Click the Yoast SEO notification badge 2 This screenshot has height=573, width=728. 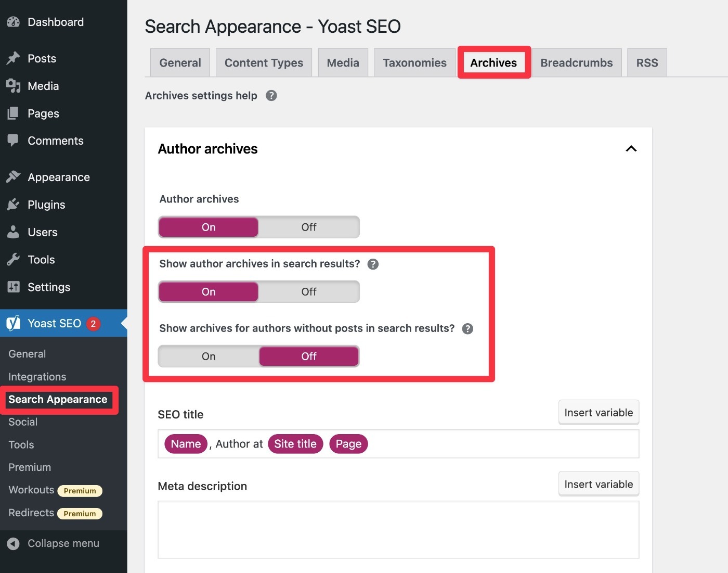coord(94,324)
